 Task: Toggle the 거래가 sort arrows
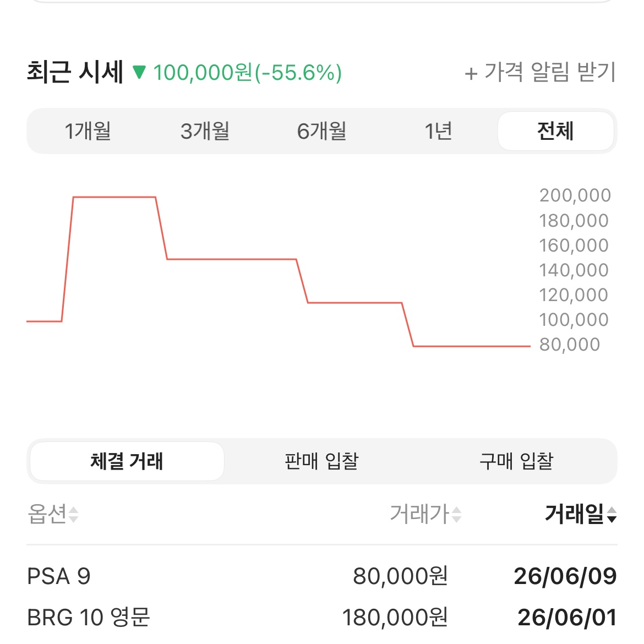[x=457, y=515]
